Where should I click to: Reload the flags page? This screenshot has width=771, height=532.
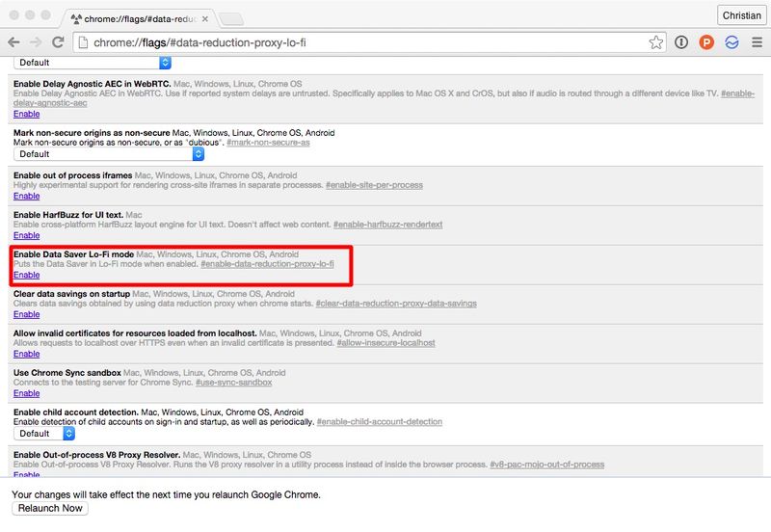[x=58, y=42]
